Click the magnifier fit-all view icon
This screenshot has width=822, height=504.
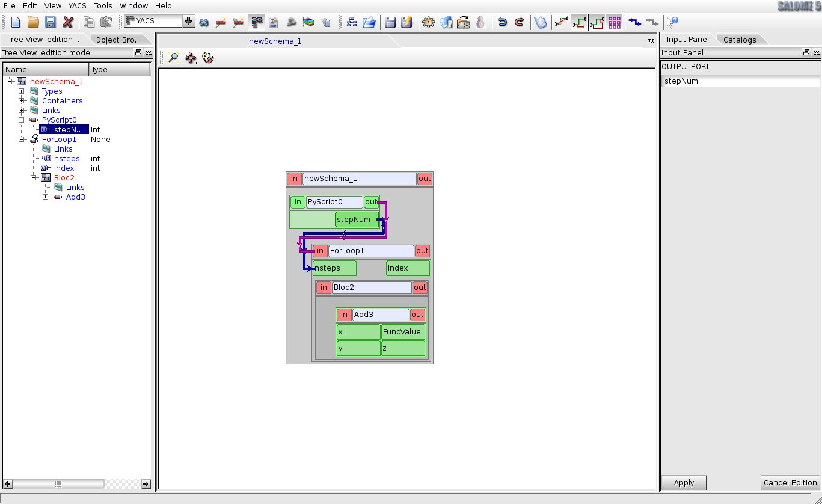pyautogui.click(x=174, y=58)
